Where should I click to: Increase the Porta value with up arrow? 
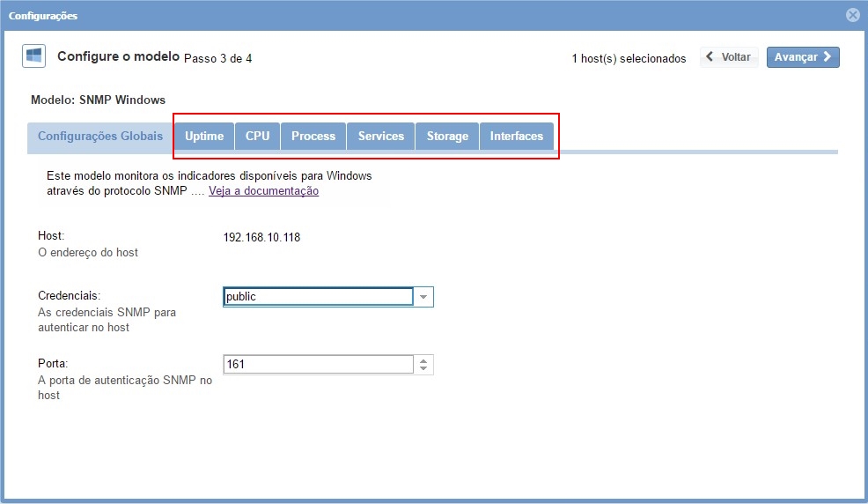point(423,360)
